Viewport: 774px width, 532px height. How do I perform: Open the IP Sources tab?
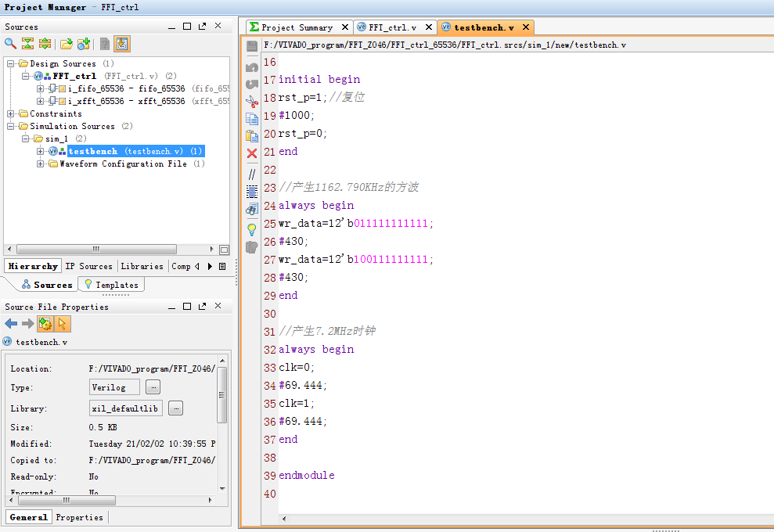(x=89, y=266)
